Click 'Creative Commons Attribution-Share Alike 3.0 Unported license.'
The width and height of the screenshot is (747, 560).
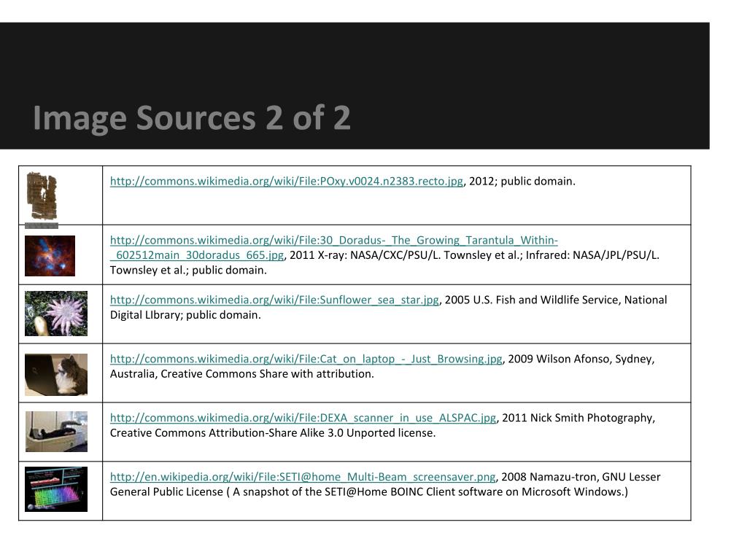coord(273,433)
